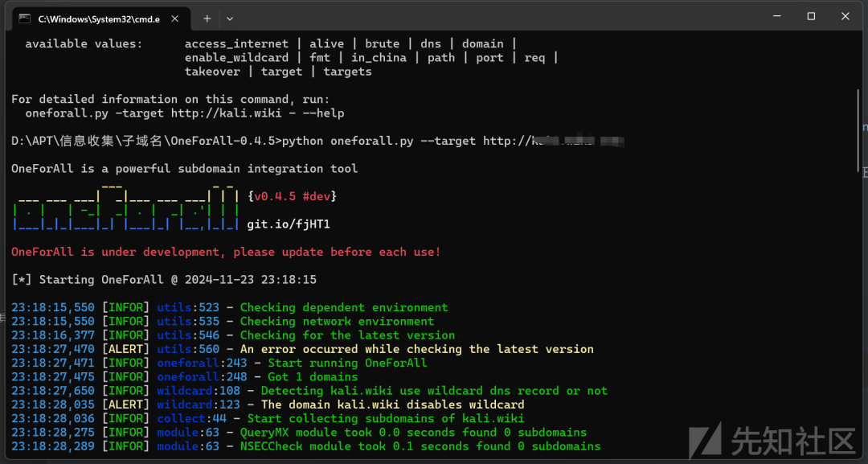Click 'Checking dependent environment' log line
Image resolution: width=868 pixels, height=464 pixels.
(344, 307)
